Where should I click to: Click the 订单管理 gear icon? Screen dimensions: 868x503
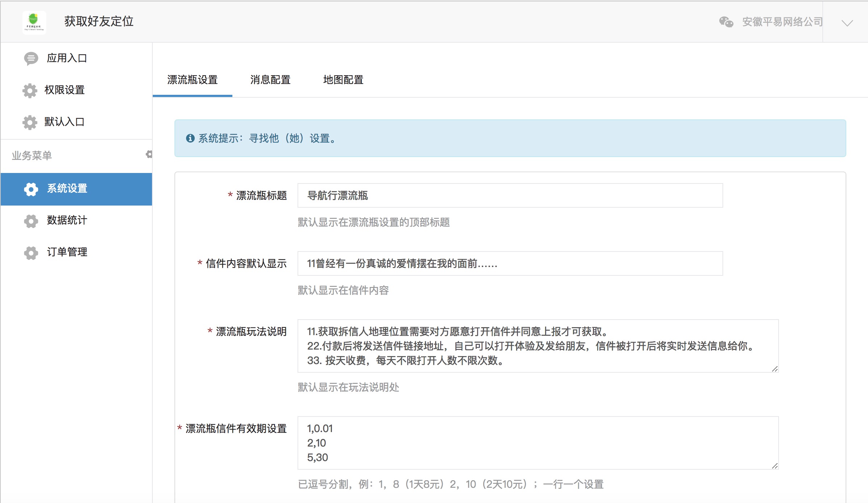(31, 252)
